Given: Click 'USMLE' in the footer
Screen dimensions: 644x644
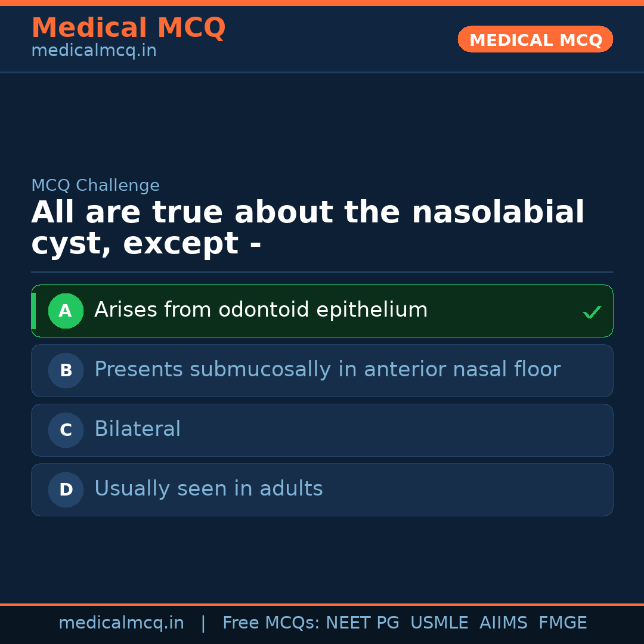Looking at the screenshot, I should (439, 623).
